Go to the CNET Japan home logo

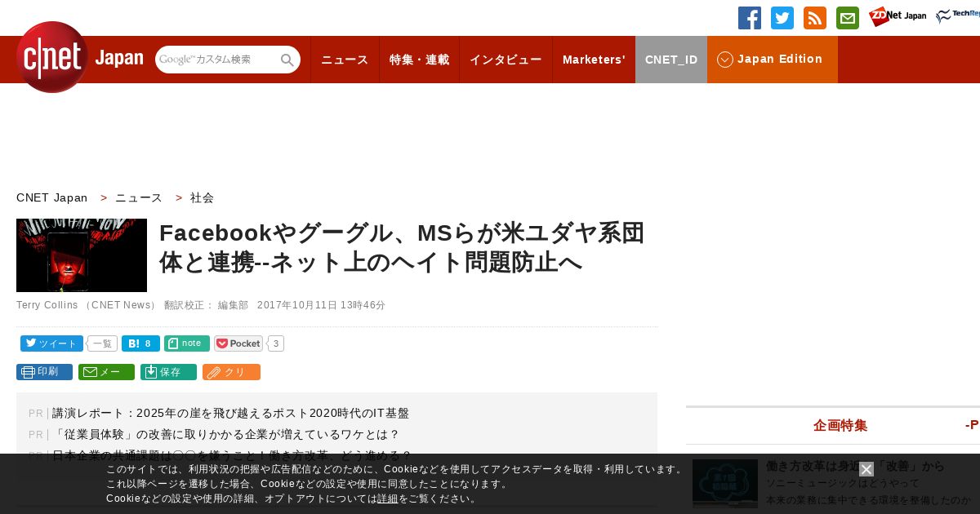pyautogui.click(x=79, y=57)
